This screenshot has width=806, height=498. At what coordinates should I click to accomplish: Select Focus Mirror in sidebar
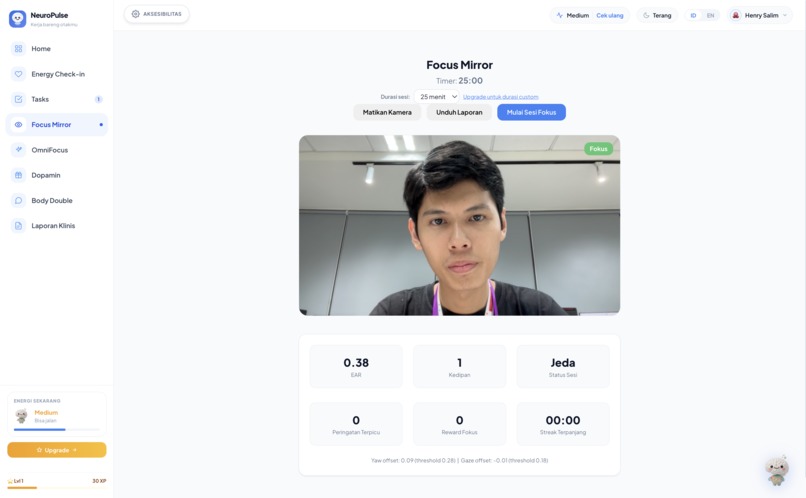57,124
